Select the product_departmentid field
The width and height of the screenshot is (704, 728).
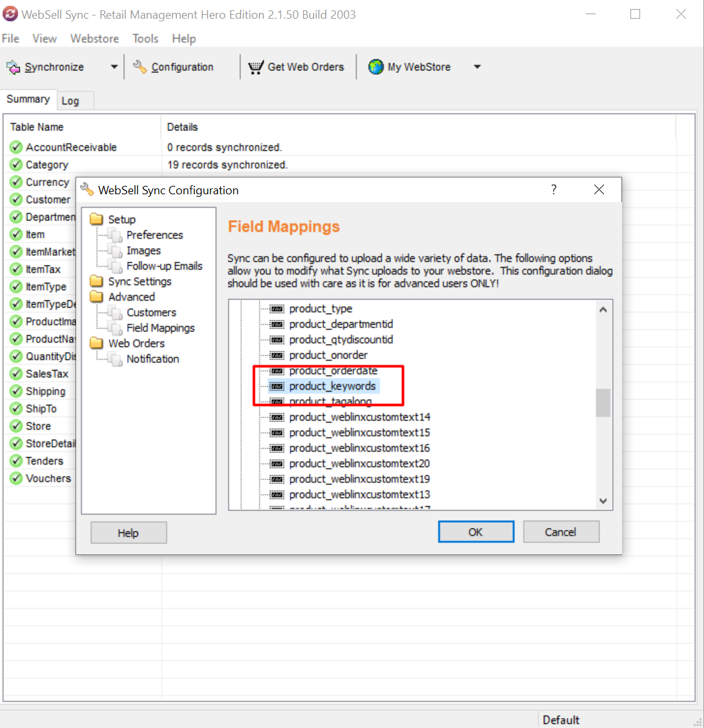pyautogui.click(x=341, y=324)
